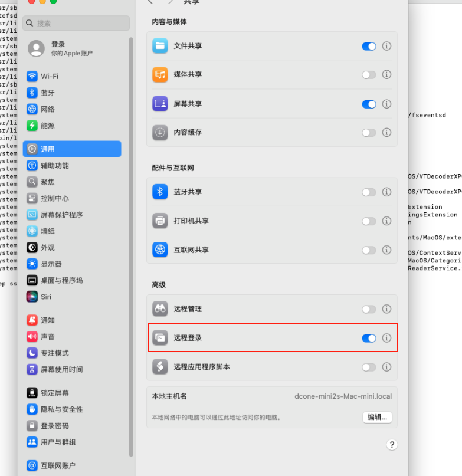This screenshot has height=476, width=462.
Task: Open 蓝牙 settings in sidebar
Action: [x=72, y=93]
